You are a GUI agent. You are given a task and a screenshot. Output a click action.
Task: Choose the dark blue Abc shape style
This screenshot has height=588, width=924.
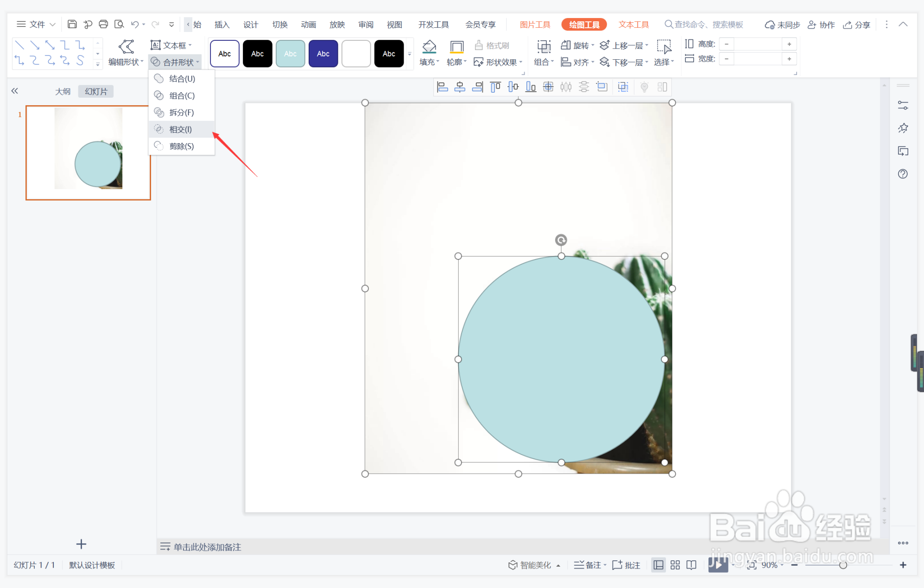[x=323, y=54]
